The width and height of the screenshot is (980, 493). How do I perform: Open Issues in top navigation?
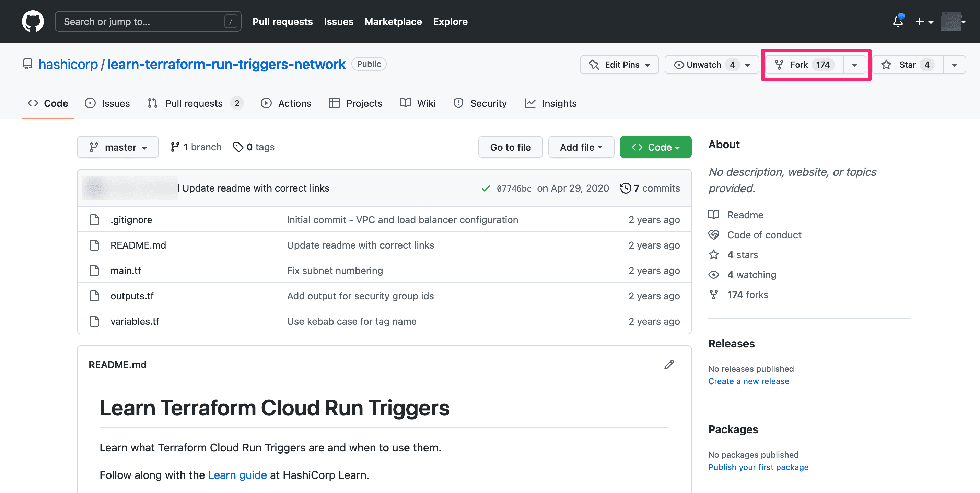pos(339,22)
